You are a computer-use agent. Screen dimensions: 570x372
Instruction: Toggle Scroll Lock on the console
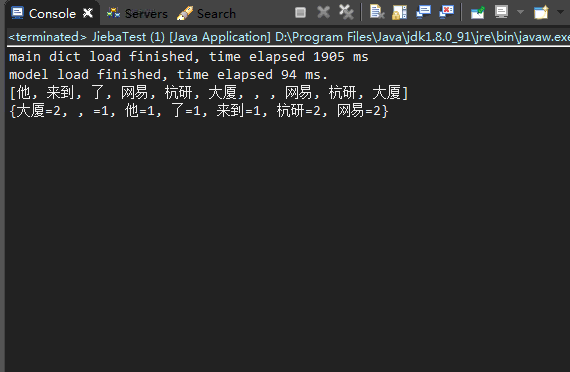point(399,13)
